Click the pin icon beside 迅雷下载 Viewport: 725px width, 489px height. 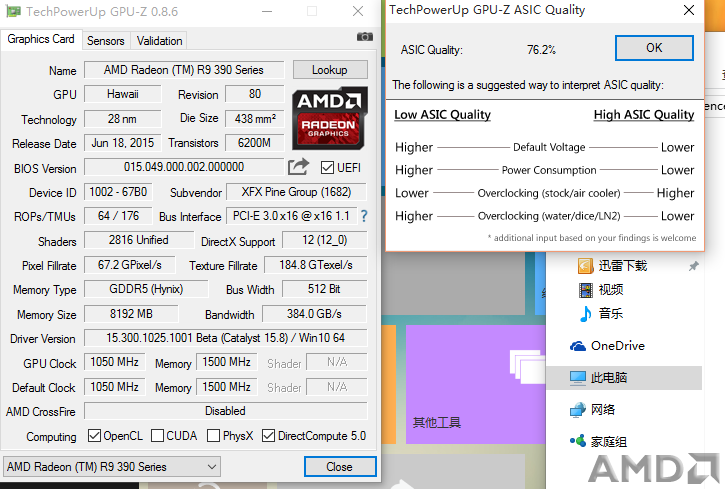[693, 266]
